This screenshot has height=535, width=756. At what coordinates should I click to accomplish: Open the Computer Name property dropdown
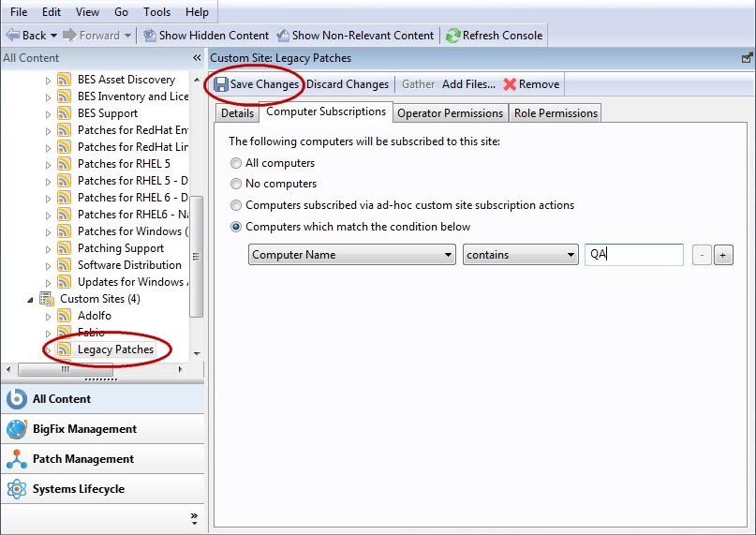352,255
